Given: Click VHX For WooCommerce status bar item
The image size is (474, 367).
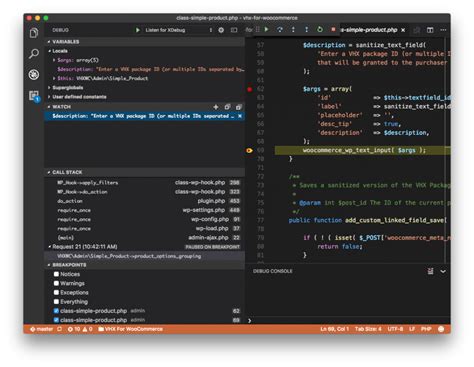Looking at the screenshot, I should [131, 329].
